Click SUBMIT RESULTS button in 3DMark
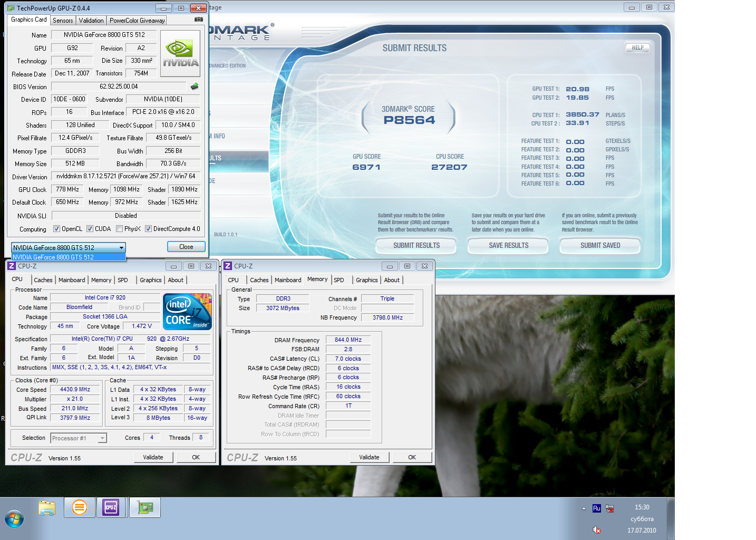This screenshot has width=756, height=540. coord(416,245)
